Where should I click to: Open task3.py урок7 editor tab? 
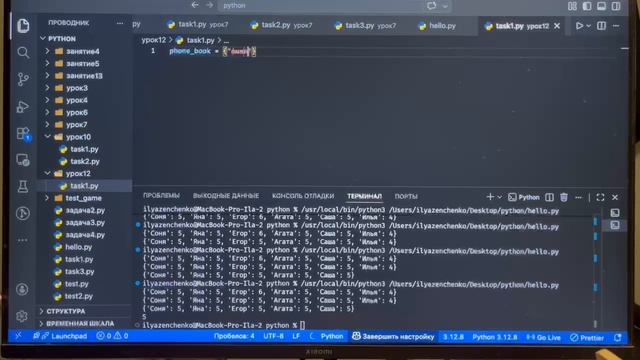coord(365,26)
